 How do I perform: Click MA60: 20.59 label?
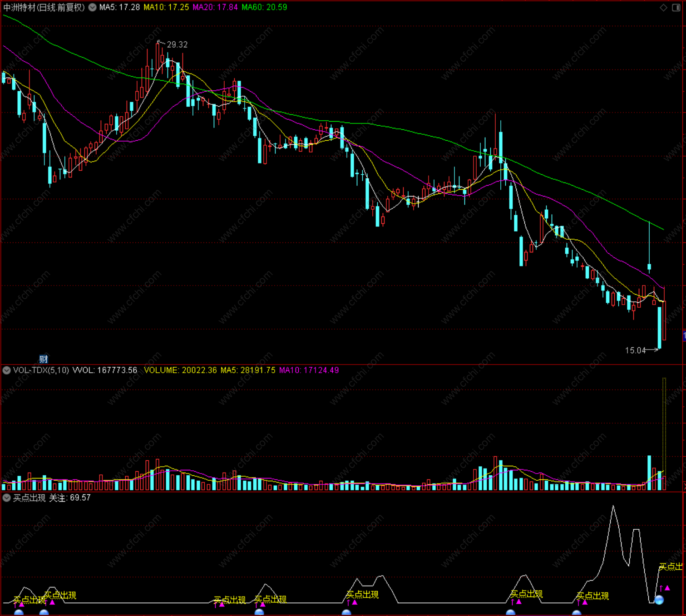click(264, 7)
